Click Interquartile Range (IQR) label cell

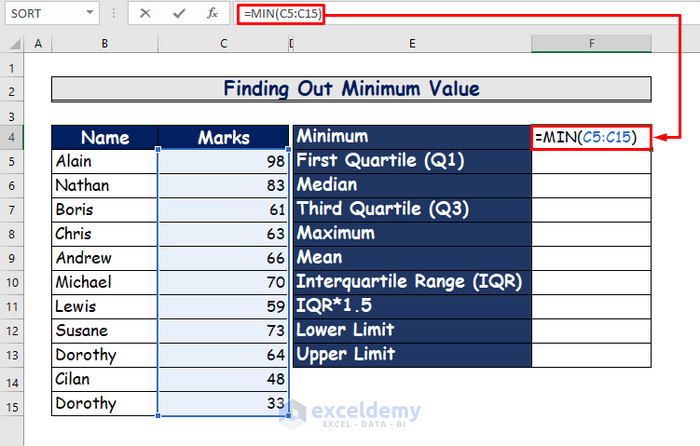coord(412,282)
